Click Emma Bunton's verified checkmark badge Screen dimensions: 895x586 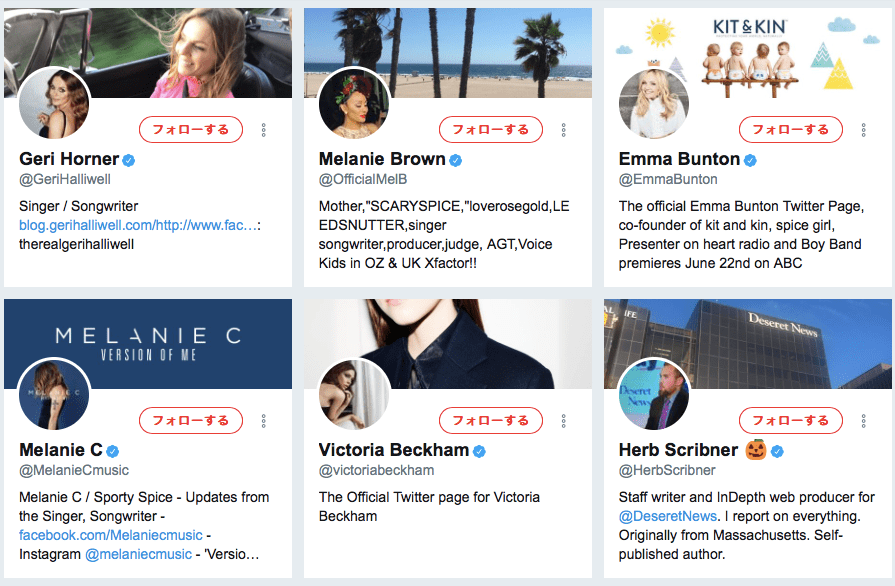point(750,160)
